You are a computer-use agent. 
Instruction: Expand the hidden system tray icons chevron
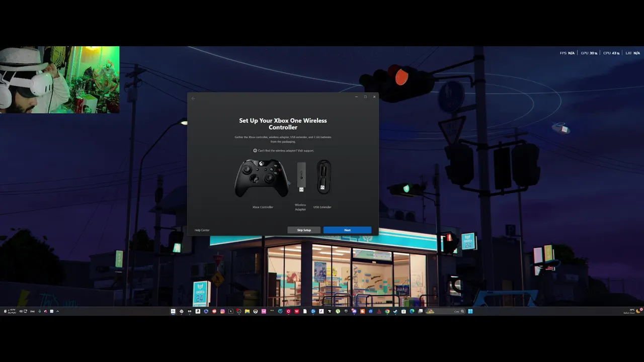tap(58, 311)
